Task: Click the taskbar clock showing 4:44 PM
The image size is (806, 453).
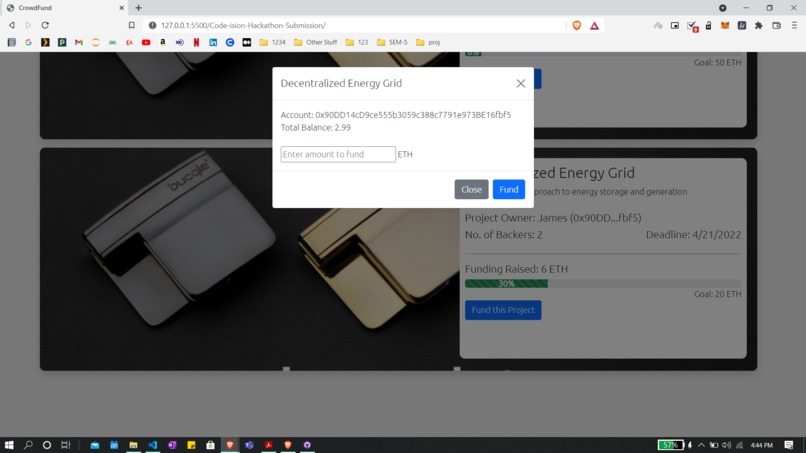Action: coord(761,445)
